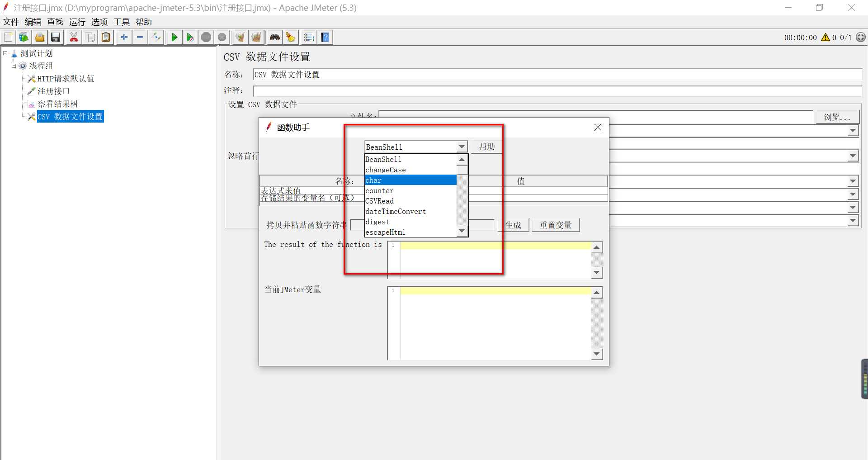Toggle the BeanShell function combo box arrow
Image resolution: width=868 pixels, height=460 pixels.
[x=462, y=147]
